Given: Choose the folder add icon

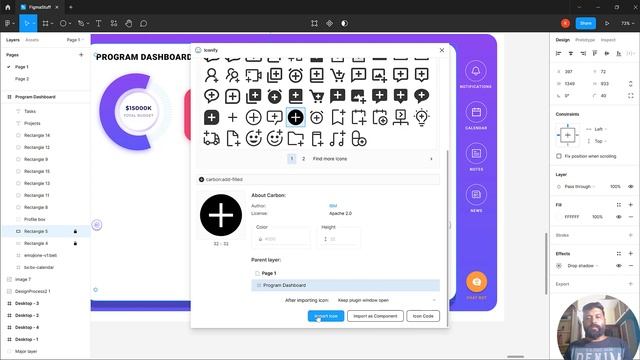Looking at the screenshot, I should coord(296,138).
